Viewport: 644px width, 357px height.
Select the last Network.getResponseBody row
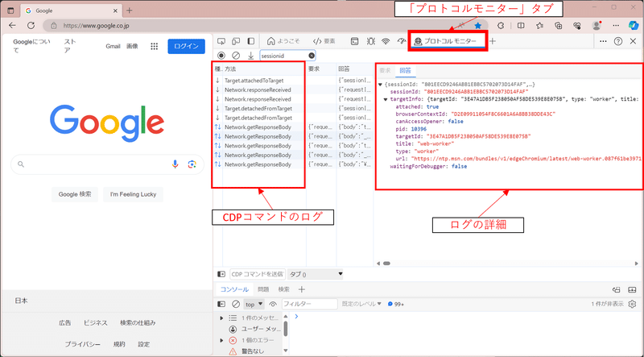point(293,164)
